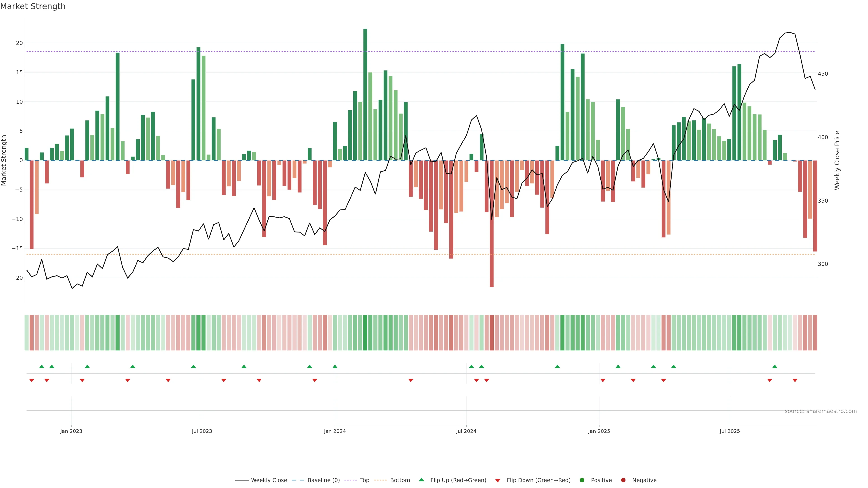The height and width of the screenshot is (488, 868).
Task: Click the lowest red bar below -20
Action: click(x=492, y=224)
